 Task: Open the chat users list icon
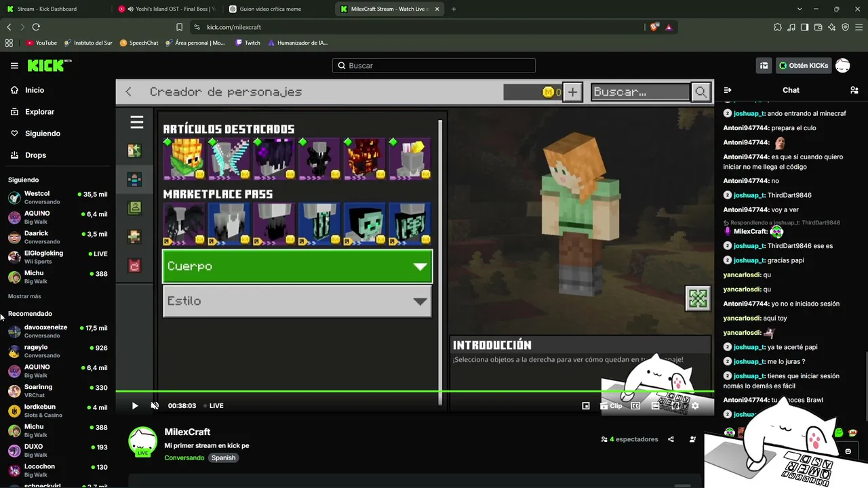(854, 90)
